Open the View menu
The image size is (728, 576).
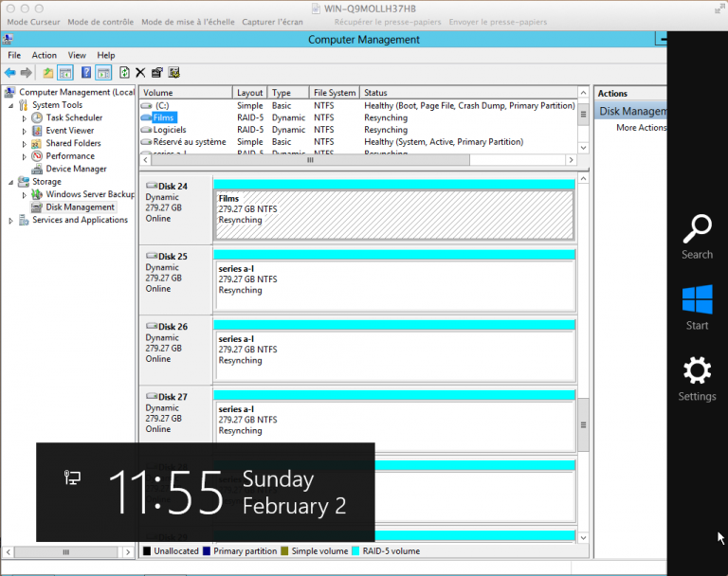77,55
